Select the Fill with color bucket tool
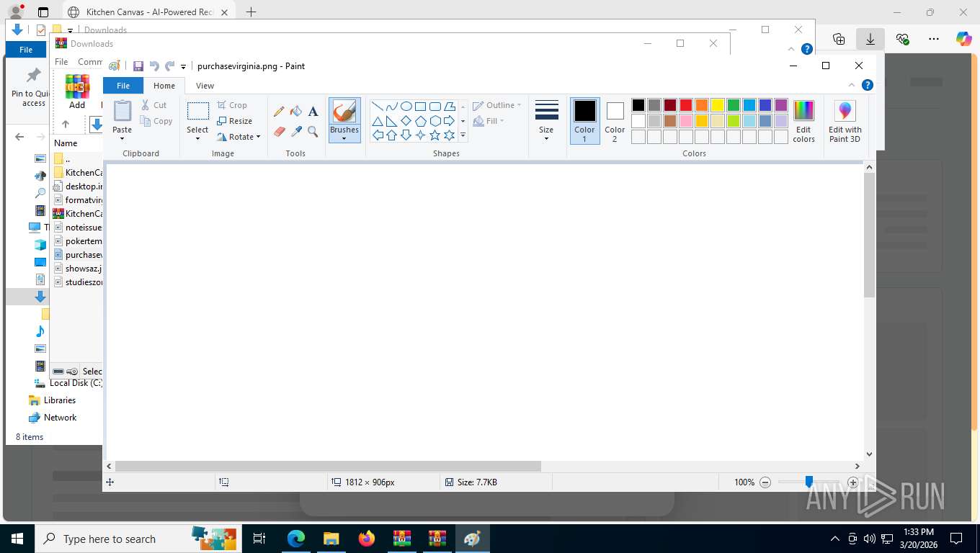The height and width of the screenshot is (553, 980). coord(296,111)
